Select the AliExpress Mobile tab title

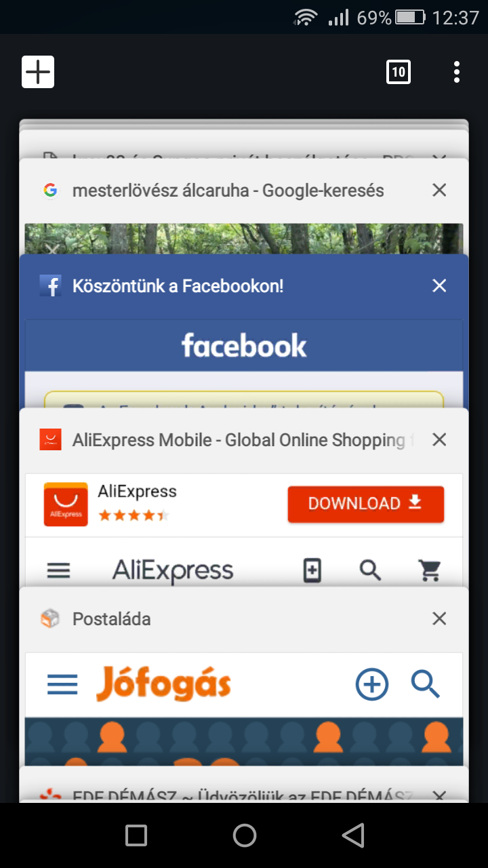(x=242, y=440)
